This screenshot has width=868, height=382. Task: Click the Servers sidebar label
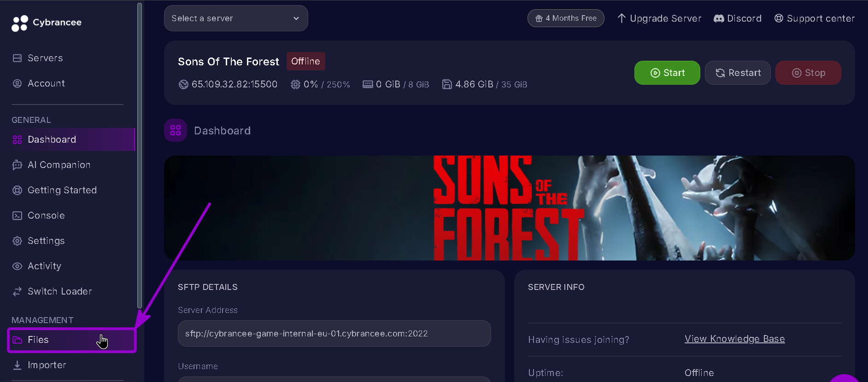click(45, 58)
